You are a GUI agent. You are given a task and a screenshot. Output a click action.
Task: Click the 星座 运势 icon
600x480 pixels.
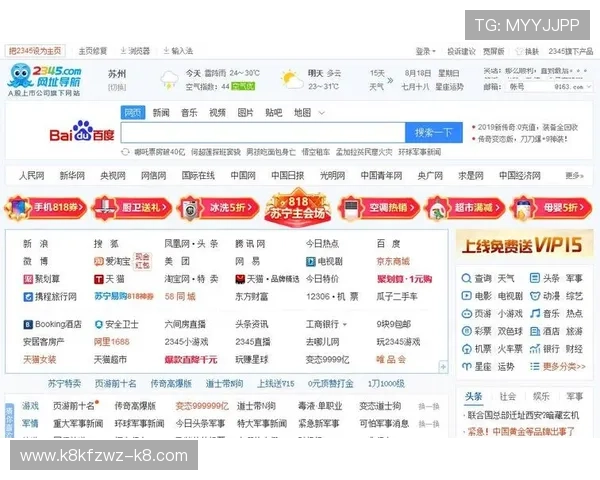(x=466, y=366)
